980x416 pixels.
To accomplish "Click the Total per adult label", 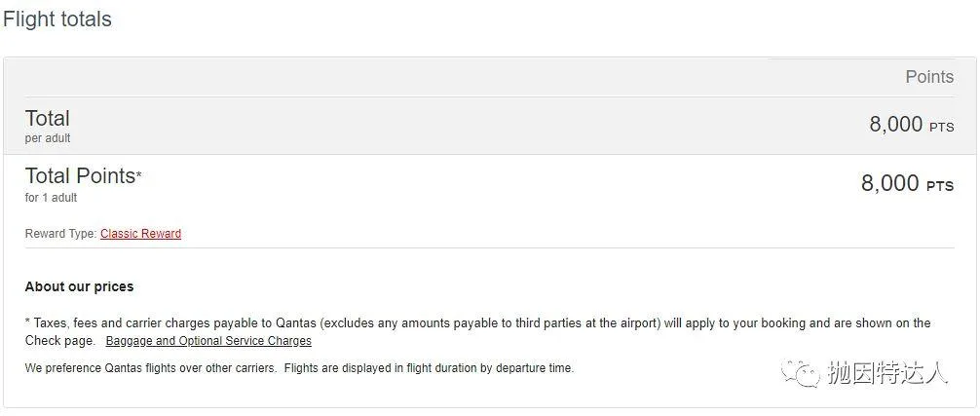I will tap(47, 119).
